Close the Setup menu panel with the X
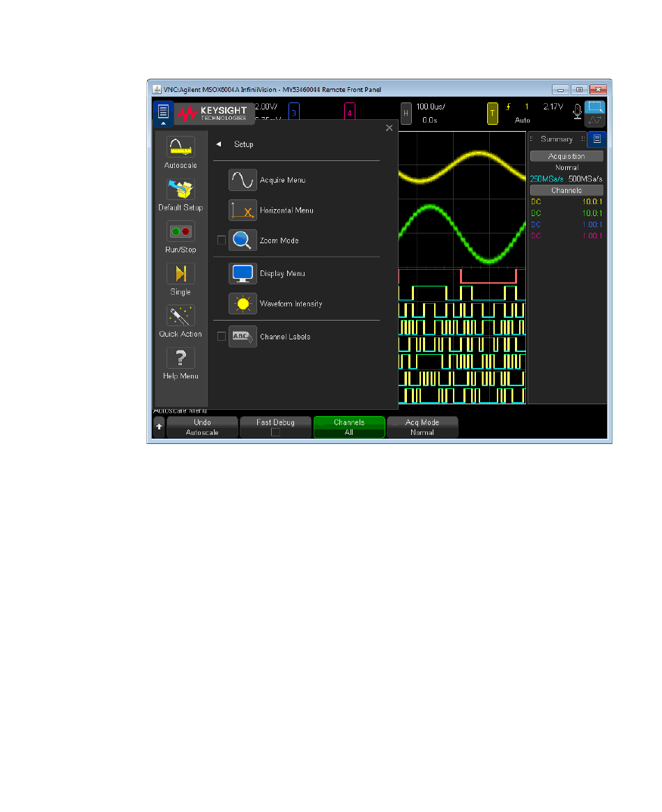 click(x=390, y=128)
